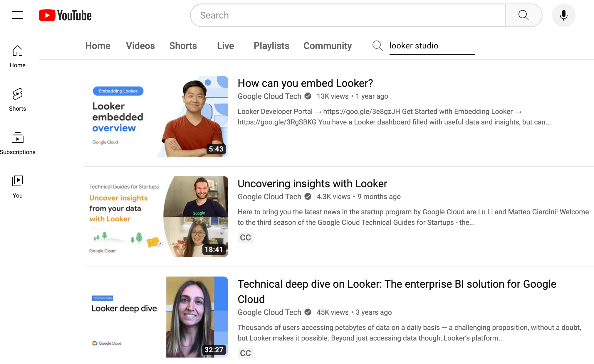The height and width of the screenshot is (364, 594).
Task: Click the 18:41 duration badge
Action: [214, 250]
